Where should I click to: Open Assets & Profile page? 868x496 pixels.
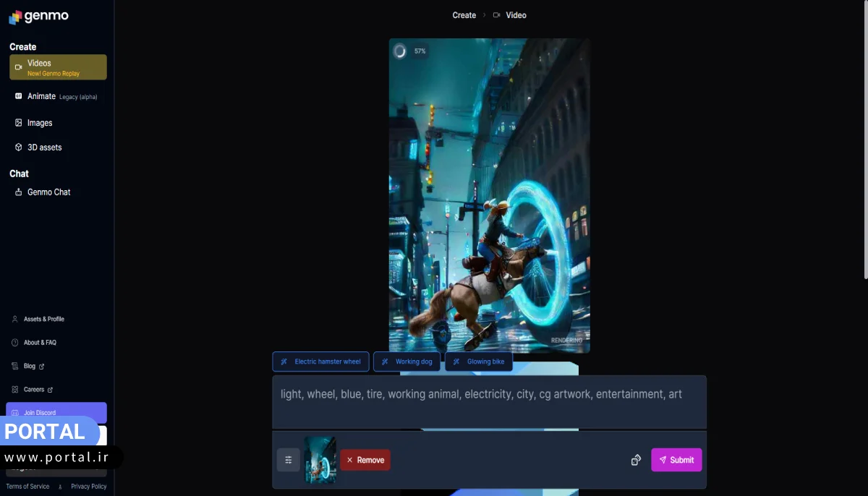click(x=43, y=319)
